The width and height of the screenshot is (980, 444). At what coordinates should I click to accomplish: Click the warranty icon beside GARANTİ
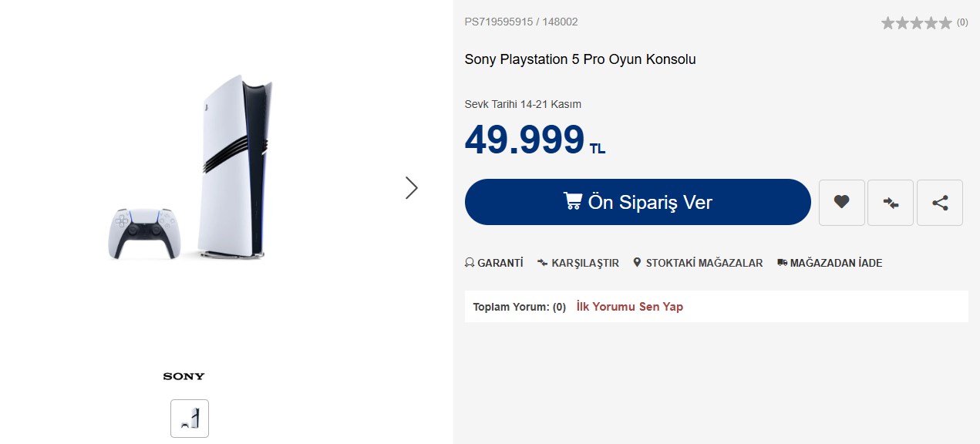pos(470,263)
